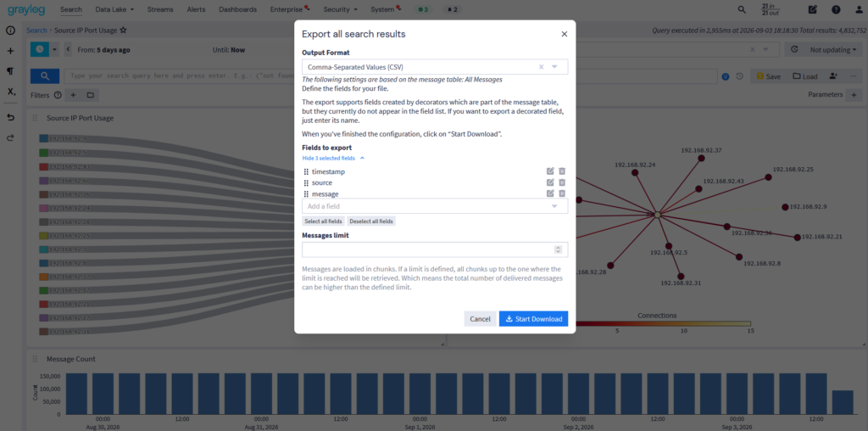Open the pilcrow highlighting rules sidebar icon
The height and width of the screenshot is (431, 868).
[10, 71]
